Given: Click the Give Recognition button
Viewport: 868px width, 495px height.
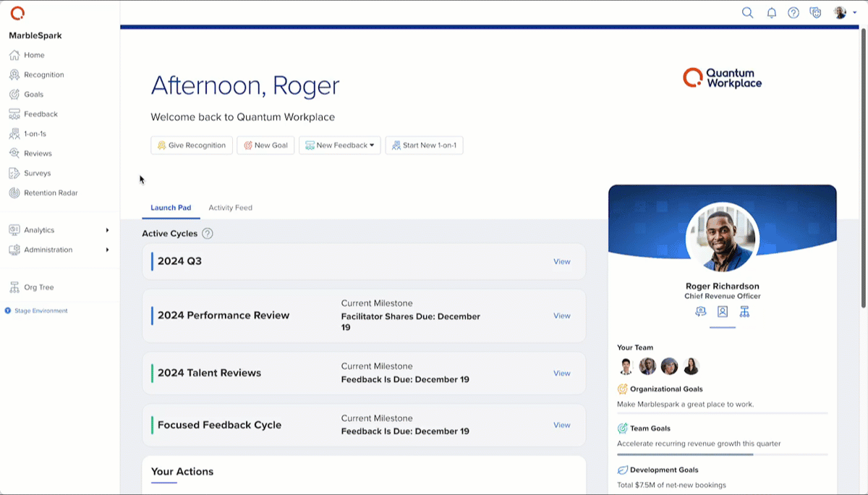Looking at the screenshot, I should click(192, 145).
